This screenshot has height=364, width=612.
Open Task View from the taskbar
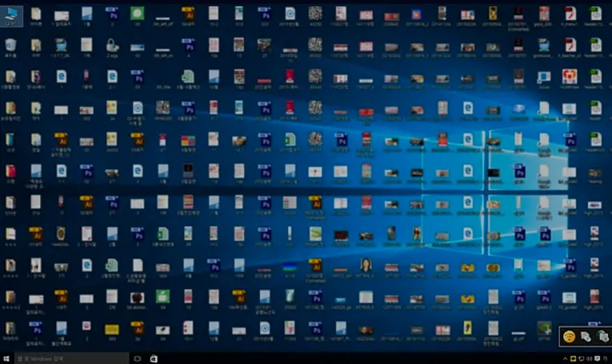point(138,358)
